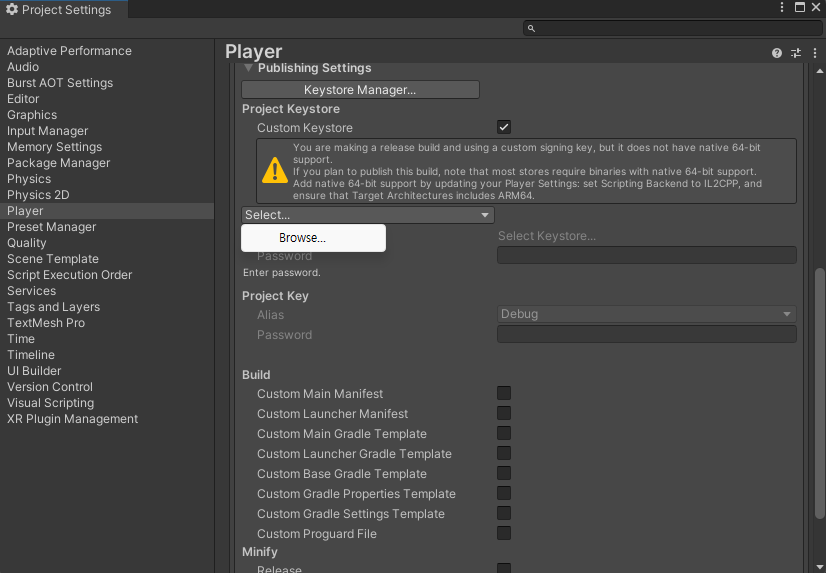
Task: Enable Custom Main Gradle Template
Action: tap(504, 433)
